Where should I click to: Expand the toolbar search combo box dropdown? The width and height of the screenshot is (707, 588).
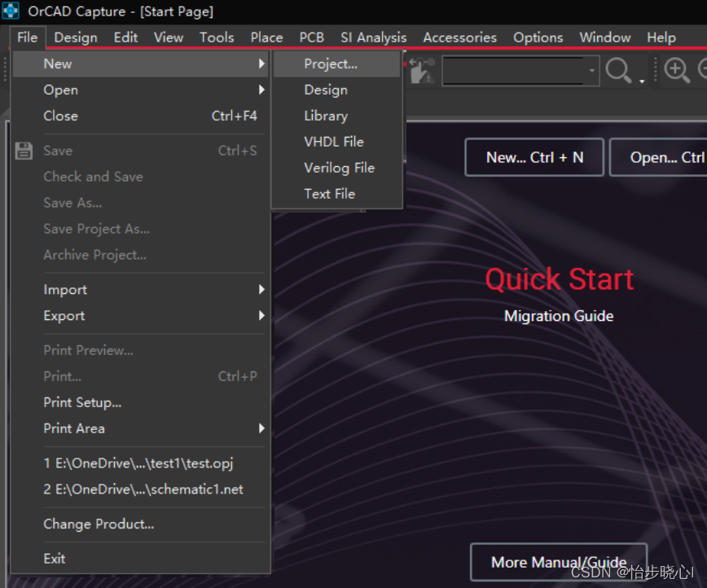click(x=592, y=72)
